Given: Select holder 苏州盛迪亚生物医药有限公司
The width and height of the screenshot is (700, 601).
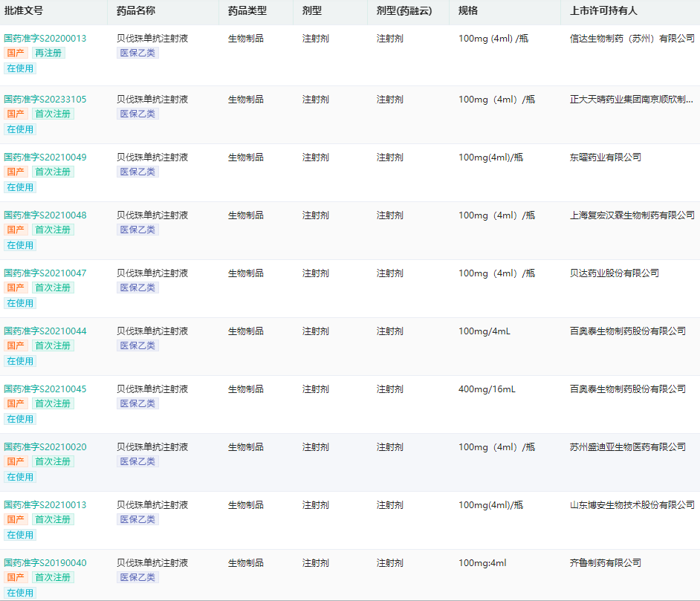Looking at the screenshot, I should click(628, 447).
